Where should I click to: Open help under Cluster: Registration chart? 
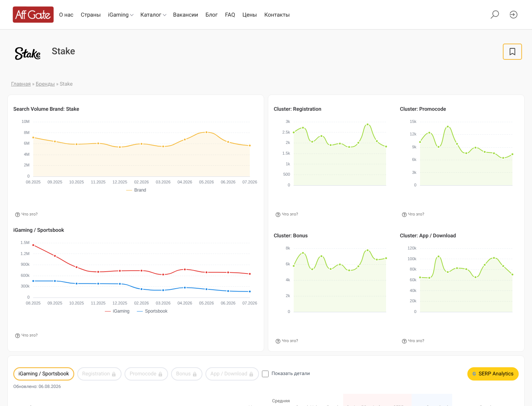[x=287, y=214]
